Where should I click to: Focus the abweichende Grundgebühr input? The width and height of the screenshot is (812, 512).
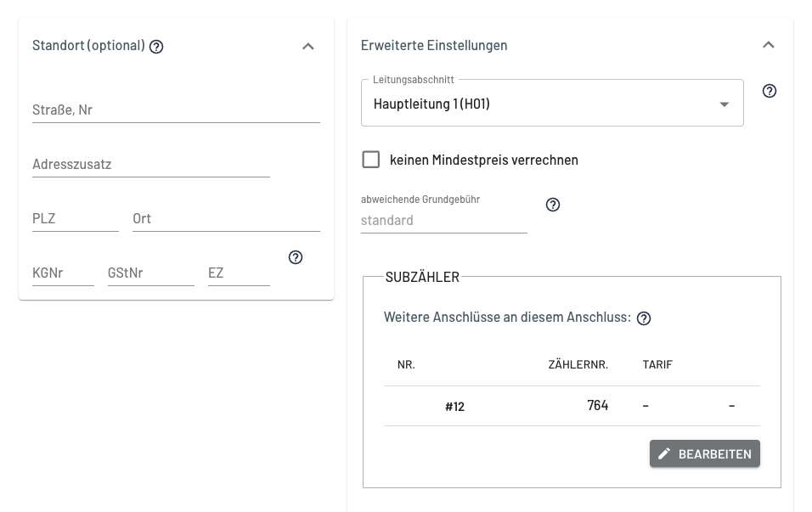[x=444, y=221]
